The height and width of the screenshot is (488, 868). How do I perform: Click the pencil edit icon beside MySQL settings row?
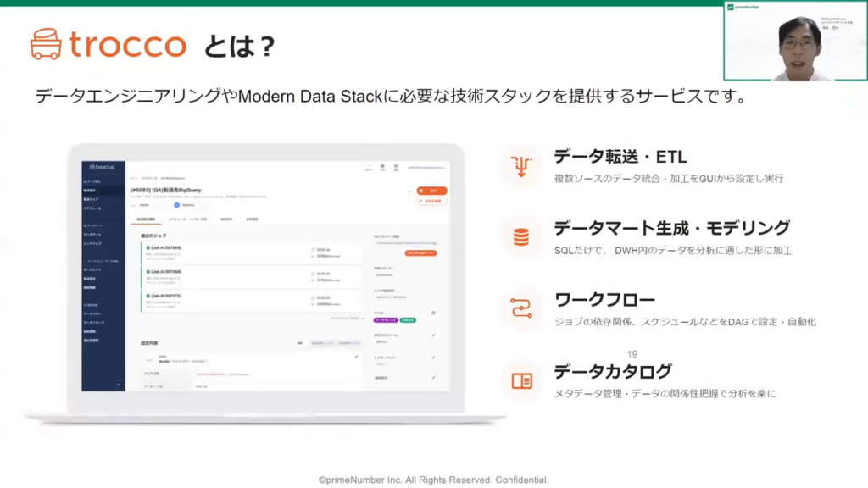[357, 358]
